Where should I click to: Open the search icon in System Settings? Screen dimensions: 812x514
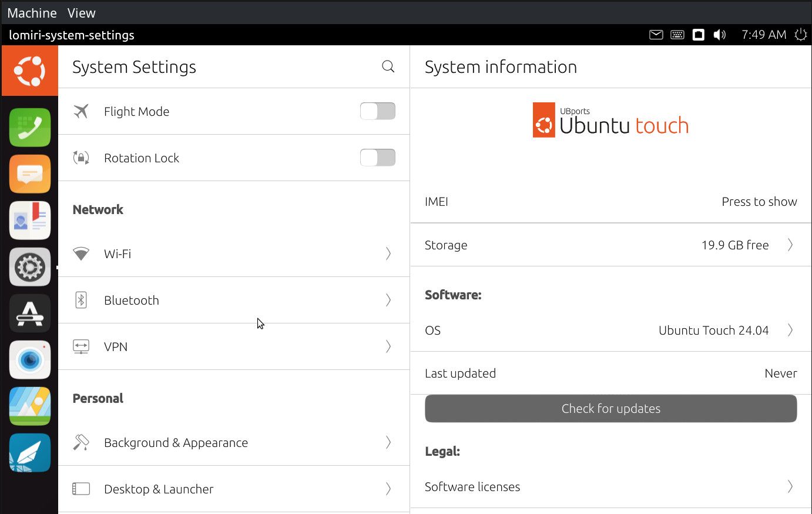[x=388, y=66]
